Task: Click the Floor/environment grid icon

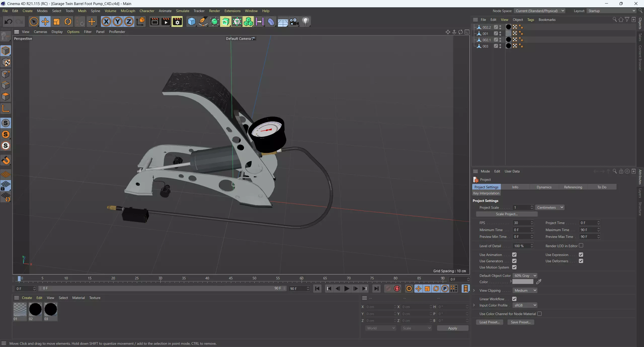Action: (x=283, y=22)
